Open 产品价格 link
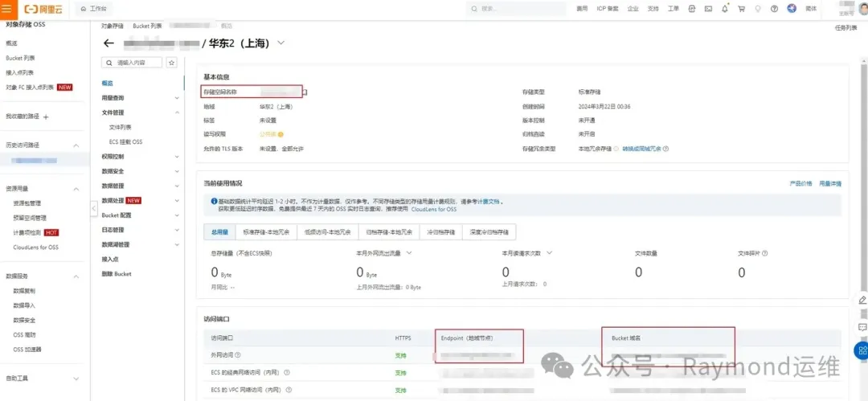Viewport: 868px width, 401px height. 800,183
